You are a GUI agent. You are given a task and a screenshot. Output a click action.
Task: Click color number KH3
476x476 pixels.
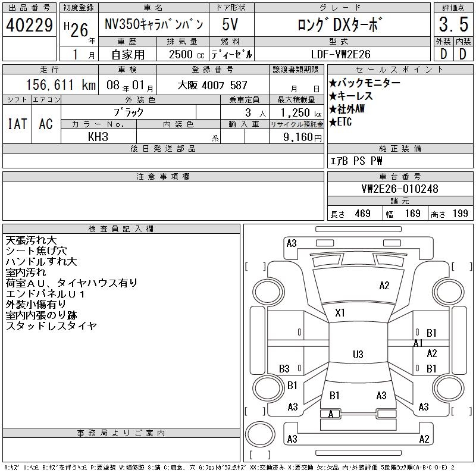tap(98, 137)
